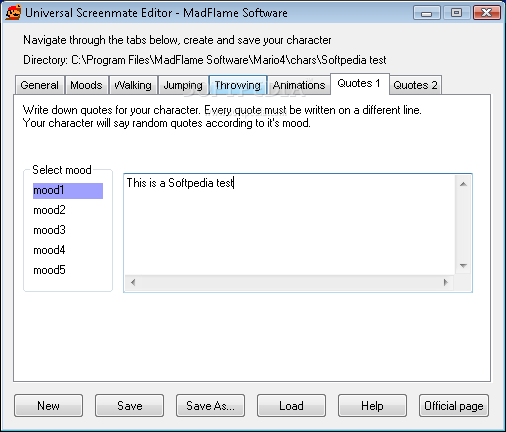Image resolution: width=506 pixels, height=432 pixels.
Task: Visit the Official page
Action: click(454, 406)
